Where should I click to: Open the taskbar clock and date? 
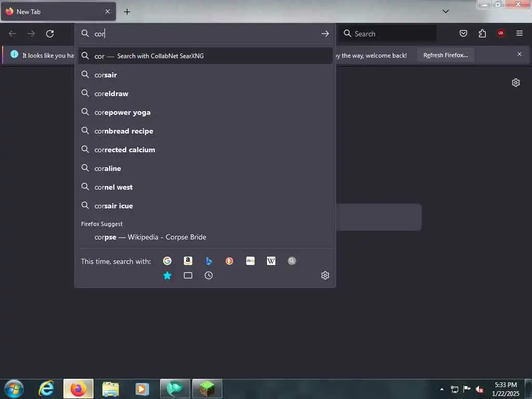coord(506,389)
